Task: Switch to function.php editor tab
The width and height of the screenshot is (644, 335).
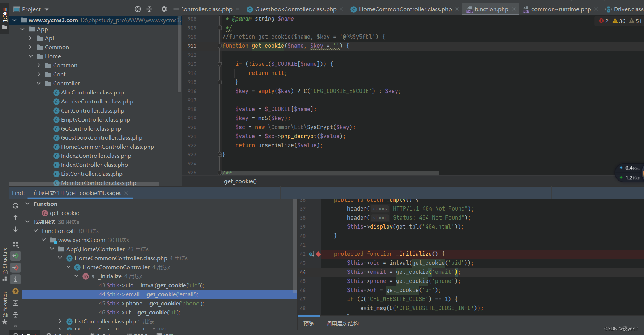Action: coord(491,9)
